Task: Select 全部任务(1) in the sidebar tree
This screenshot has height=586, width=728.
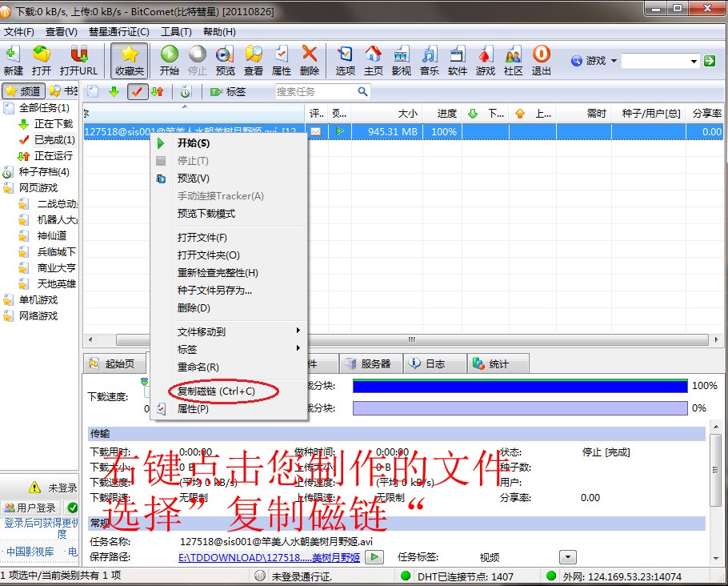Action: [44, 108]
